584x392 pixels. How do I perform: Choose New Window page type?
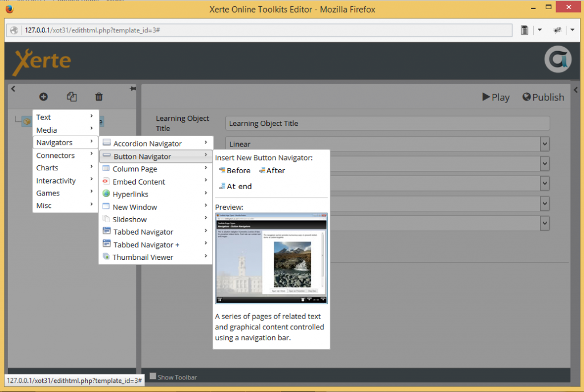[x=156, y=207]
